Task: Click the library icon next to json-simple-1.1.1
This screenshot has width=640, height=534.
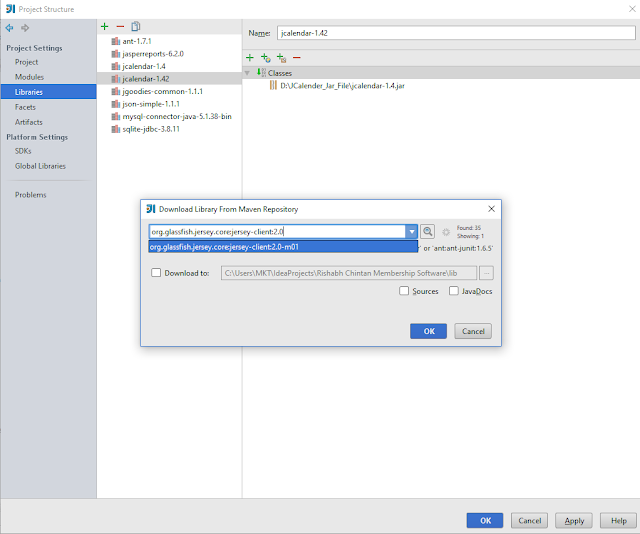Action: point(116,104)
